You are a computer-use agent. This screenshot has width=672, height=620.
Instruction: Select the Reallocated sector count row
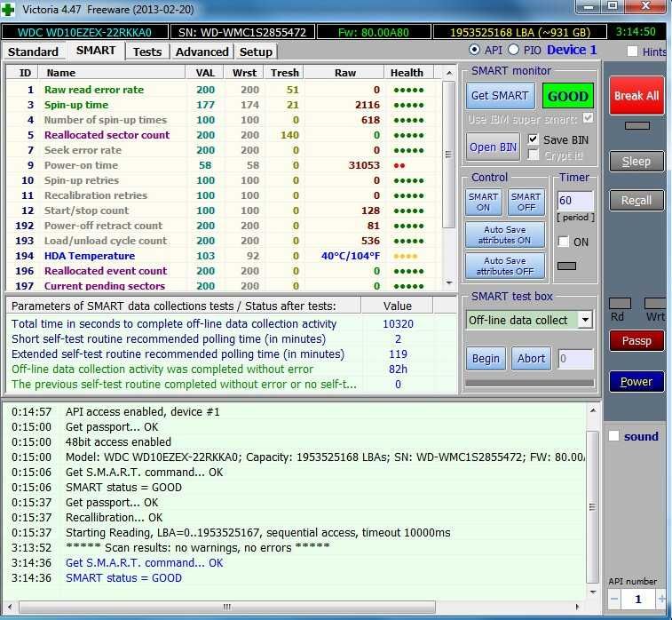(x=223, y=135)
